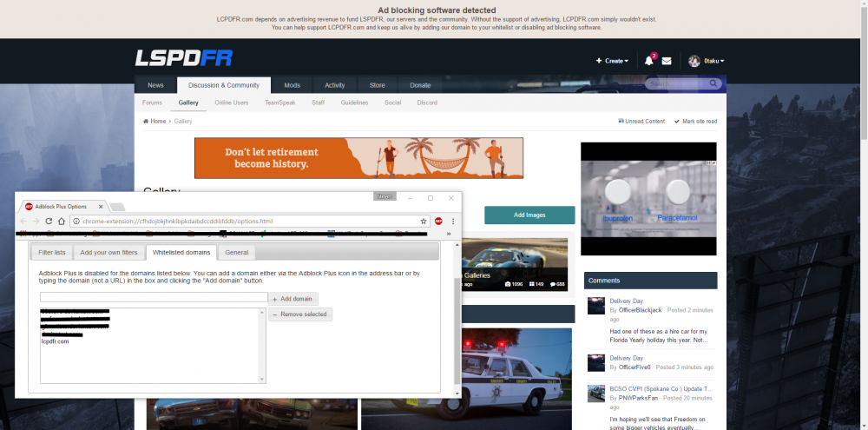This screenshot has width=868, height=430.
Task: Expand the Create dropdown
Action: coord(612,61)
